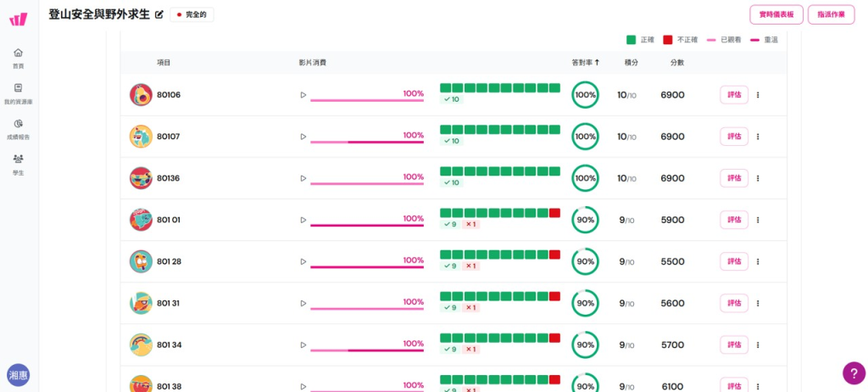Click the edit pencil icon beside the title
The image size is (868, 392).
pyautogui.click(x=159, y=14)
